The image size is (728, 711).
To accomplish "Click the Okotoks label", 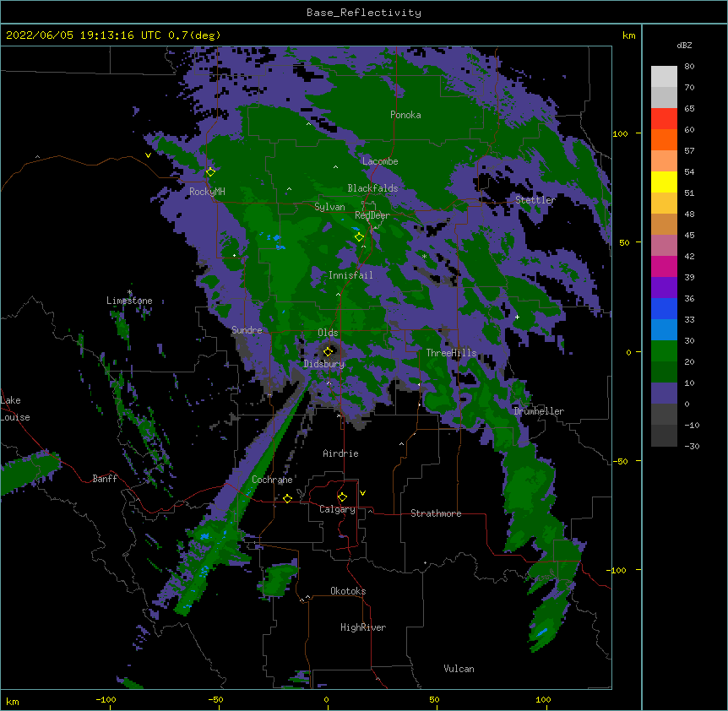I will 348,591.
